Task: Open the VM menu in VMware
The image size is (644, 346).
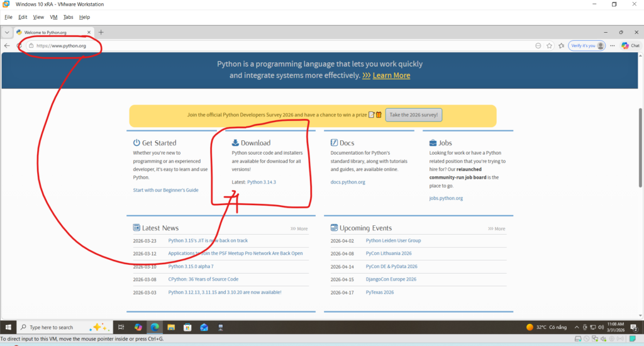Action: pyautogui.click(x=52, y=17)
